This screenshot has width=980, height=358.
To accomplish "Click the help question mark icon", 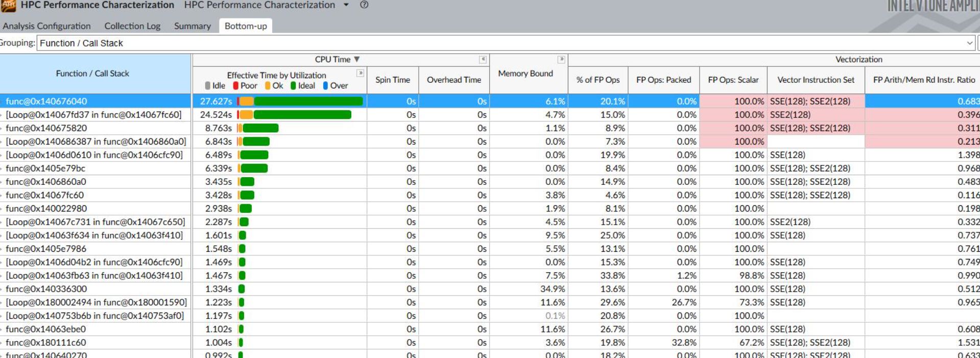I will (364, 5).
